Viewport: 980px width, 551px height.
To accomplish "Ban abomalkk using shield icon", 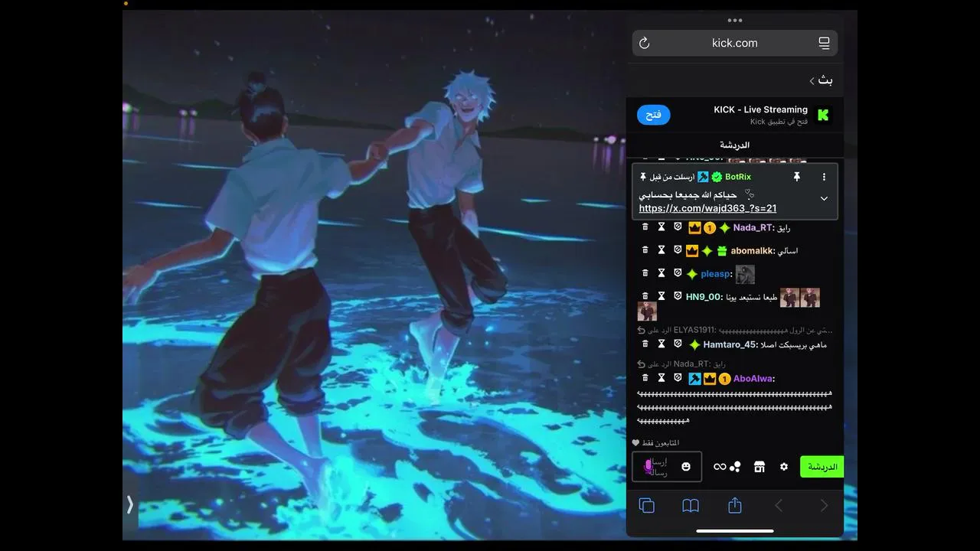I will point(678,250).
